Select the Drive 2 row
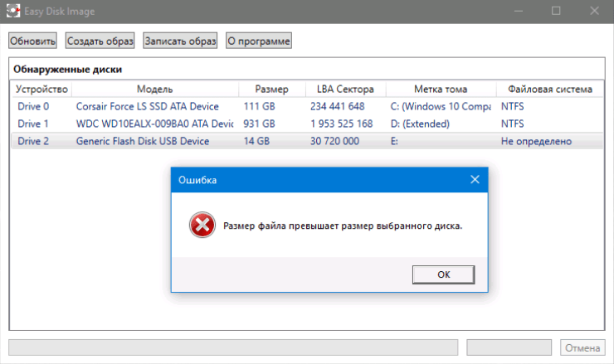The image size is (614, 364). (307, 141)
